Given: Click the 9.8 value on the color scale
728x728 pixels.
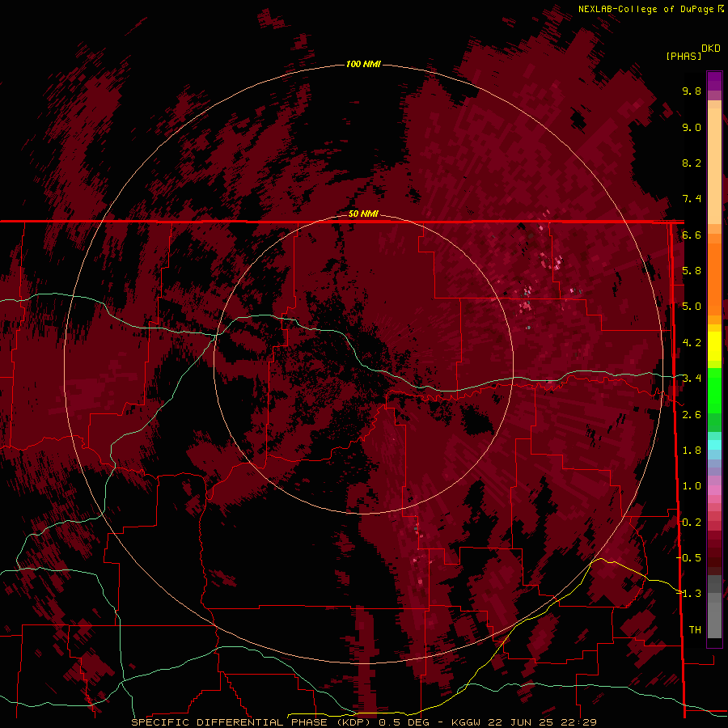Looking at the screenshot, I should [x=692, y=91].
